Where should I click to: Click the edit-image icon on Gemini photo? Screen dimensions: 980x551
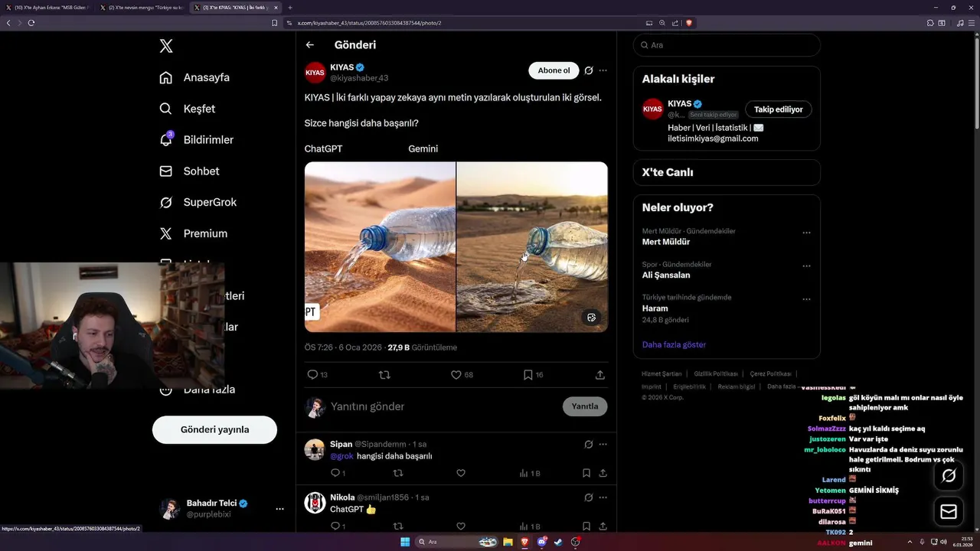point(591,318)
